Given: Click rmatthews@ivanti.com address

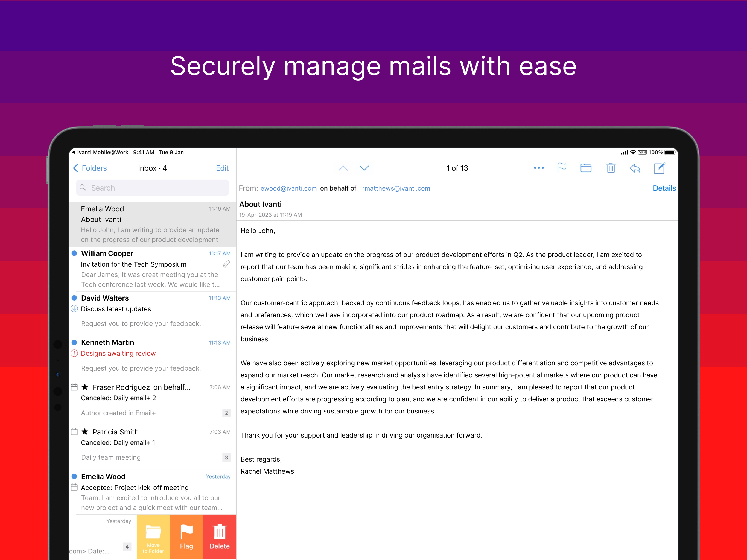Looking at the screenshot, I should 396,188.
